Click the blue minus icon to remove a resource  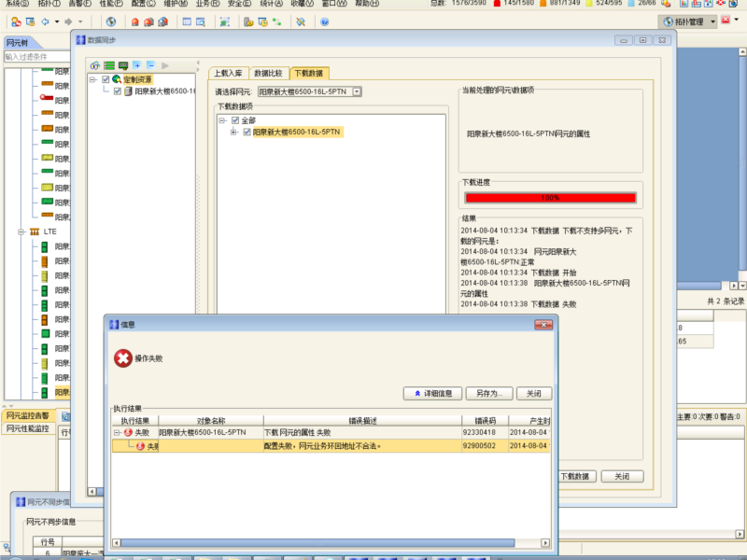coord(150,65)
